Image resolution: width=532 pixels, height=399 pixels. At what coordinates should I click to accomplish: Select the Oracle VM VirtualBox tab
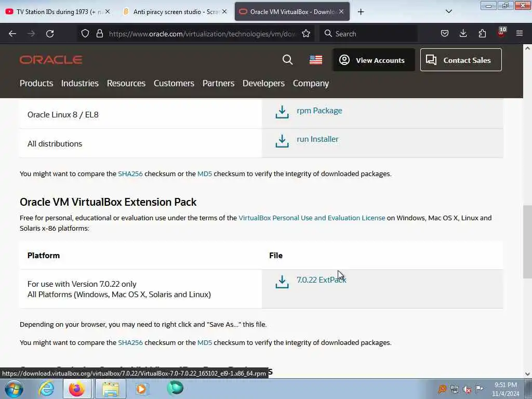(x=292, y=12)
